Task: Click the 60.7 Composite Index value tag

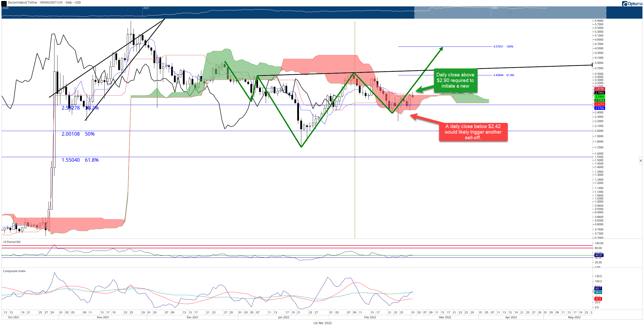Action: pyautogui.click(x=598, y=288)
